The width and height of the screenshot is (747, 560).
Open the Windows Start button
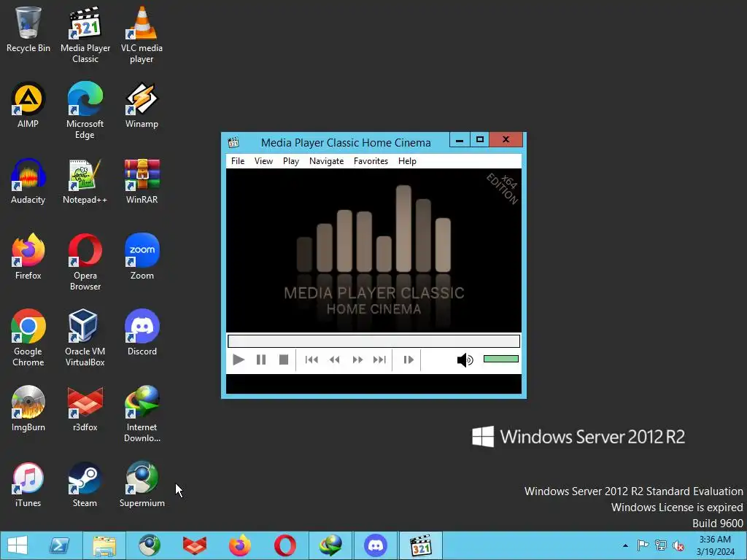(18, 545)
